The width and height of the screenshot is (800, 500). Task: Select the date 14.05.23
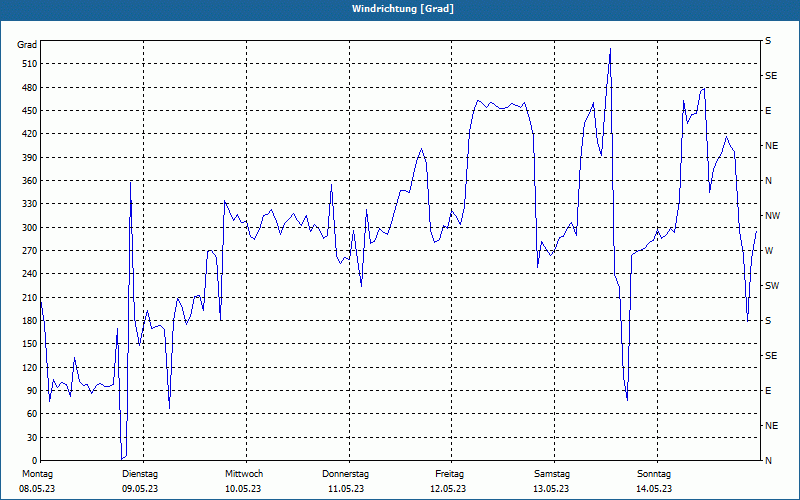point(654,489)
